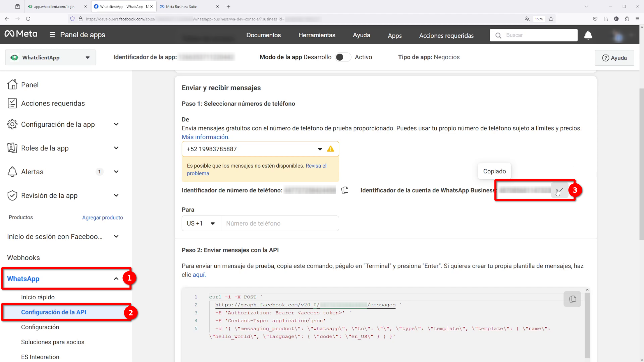List all browser tabs dropdown
Image resolution: width=644 pixels, height=362 pixels.
(586, 6)
